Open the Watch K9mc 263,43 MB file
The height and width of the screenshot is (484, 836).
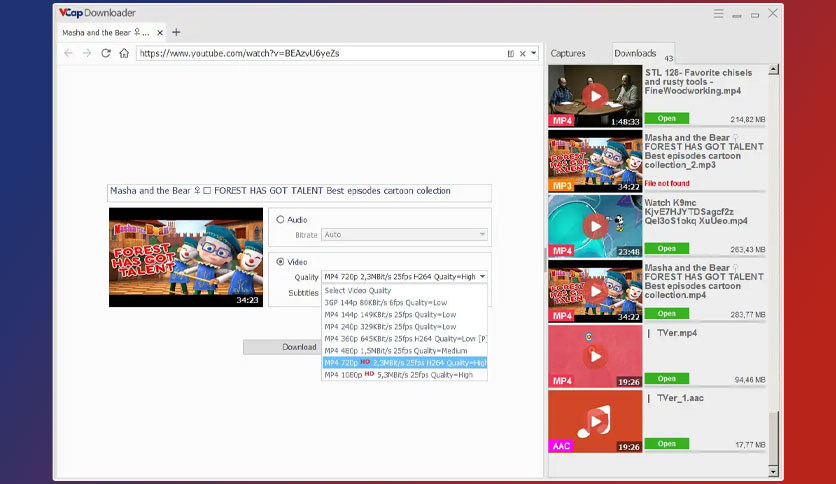pos(666,248)
